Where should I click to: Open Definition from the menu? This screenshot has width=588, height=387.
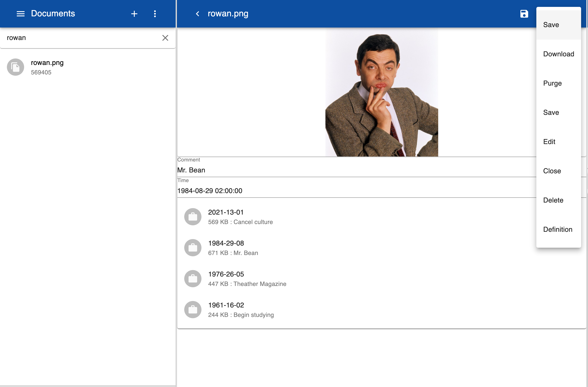(558, 230)
